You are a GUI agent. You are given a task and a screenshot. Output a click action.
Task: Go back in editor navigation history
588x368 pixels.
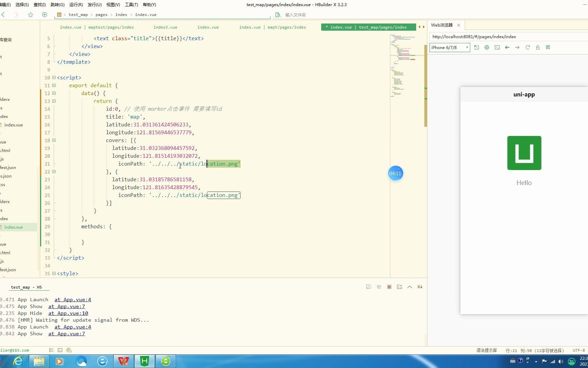[3, 15]
